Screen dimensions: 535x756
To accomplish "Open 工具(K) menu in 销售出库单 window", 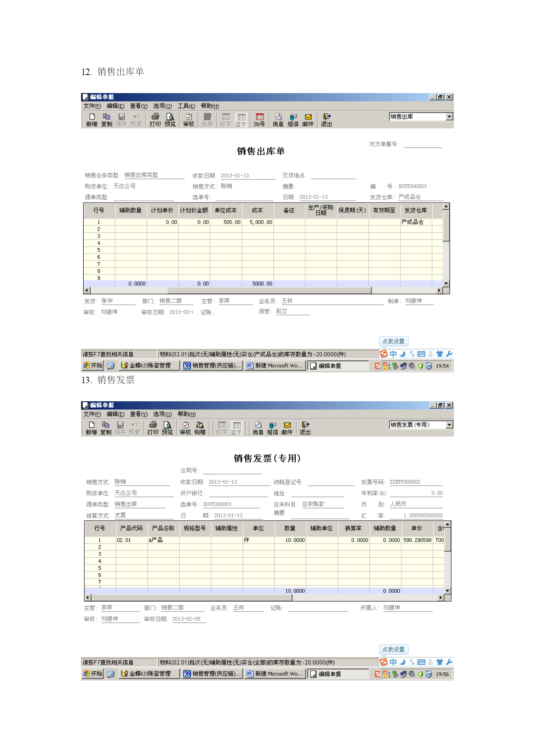I will (x=186, y=106).
